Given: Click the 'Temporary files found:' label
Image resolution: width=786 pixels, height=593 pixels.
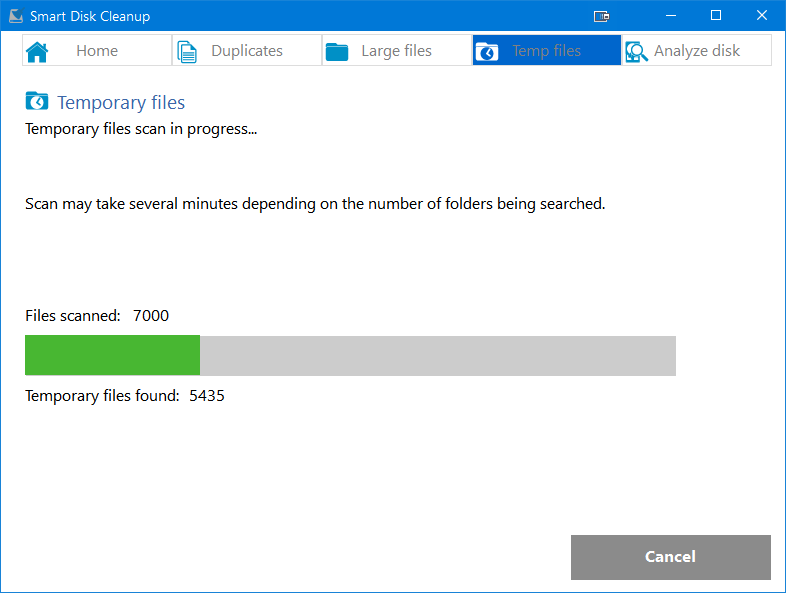Looking at the screenshot, I should point(102,396).
